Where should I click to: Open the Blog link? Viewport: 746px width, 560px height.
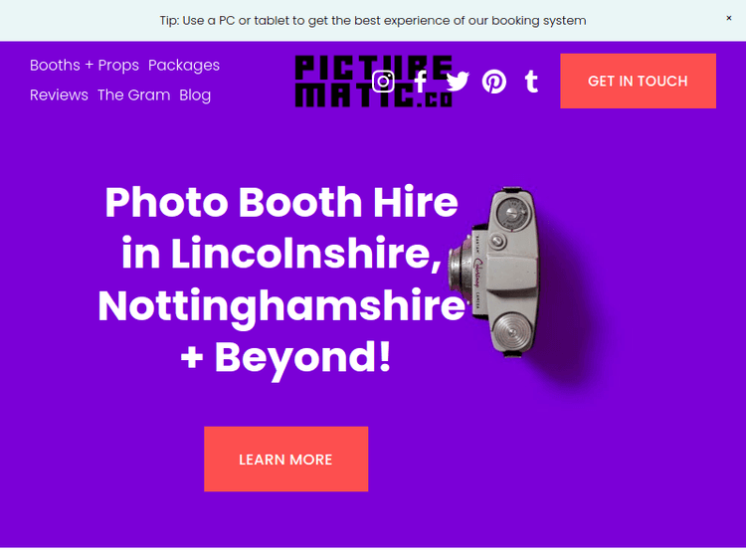195,95
